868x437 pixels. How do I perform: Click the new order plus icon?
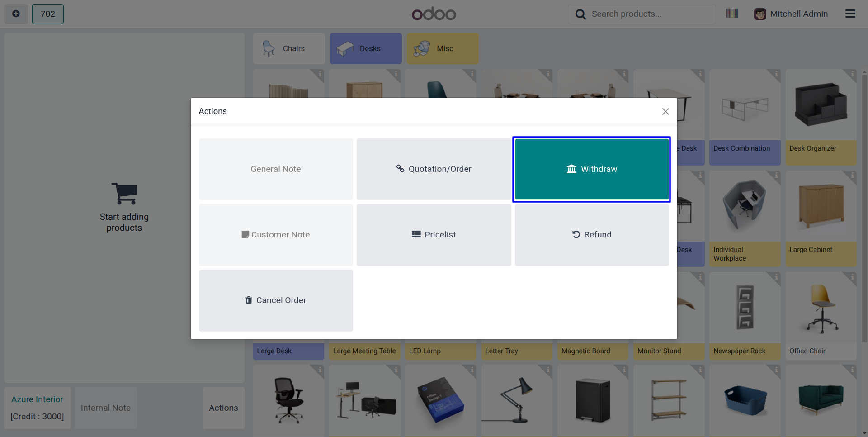[16, 14]
